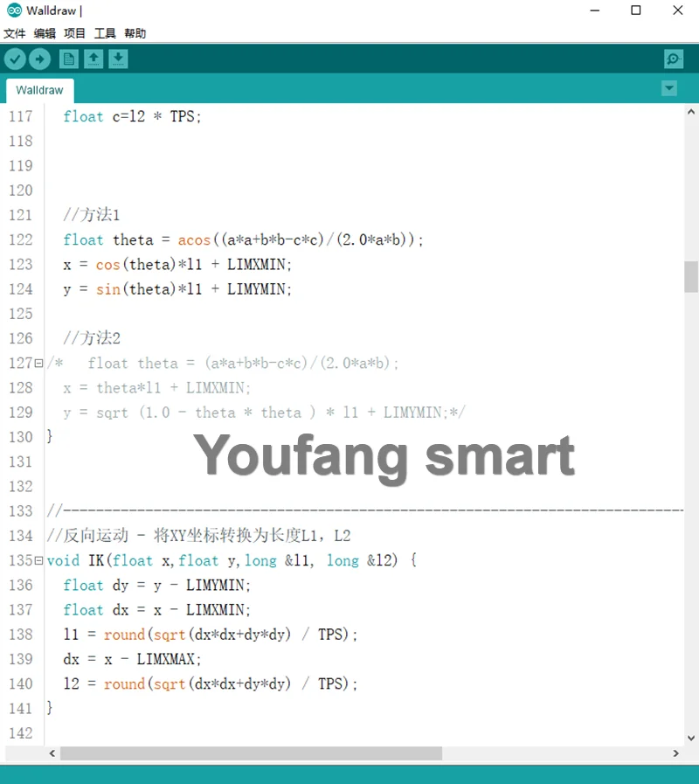
Task: Click the 'void IK' function declaration line
Action: (232, 560)
